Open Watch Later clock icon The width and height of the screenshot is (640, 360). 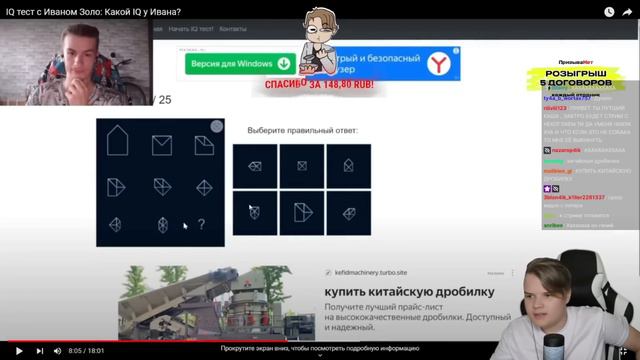(609, 12)
